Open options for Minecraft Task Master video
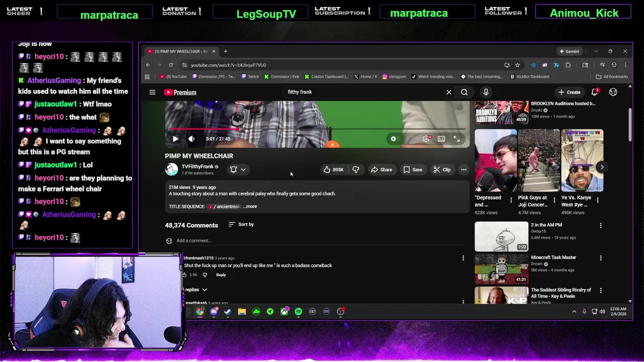The height and width of the screenshot is (362, 644). point(600,258)
